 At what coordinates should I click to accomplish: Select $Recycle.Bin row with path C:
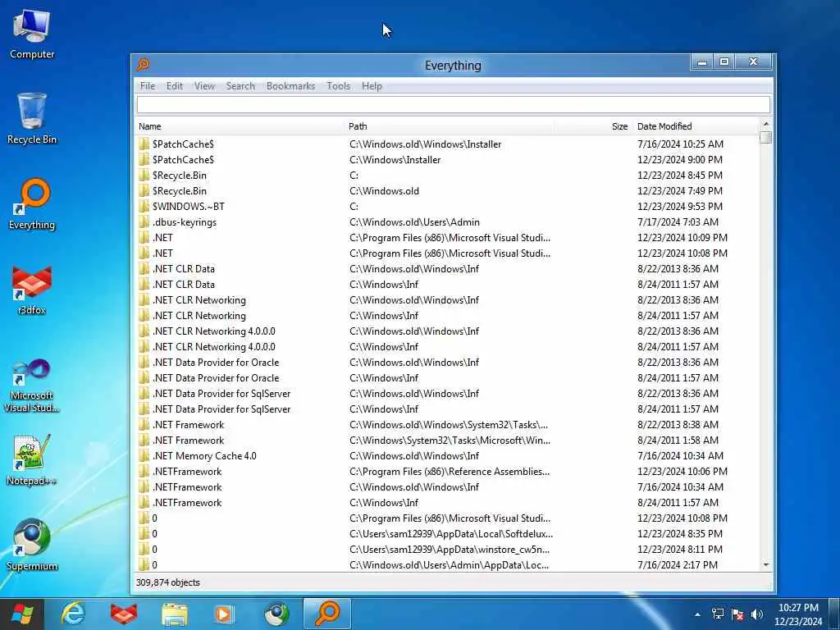448,176
